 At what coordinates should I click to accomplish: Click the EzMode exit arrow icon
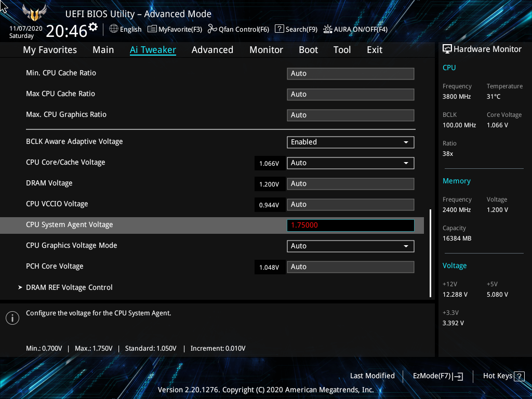tap(458, 376)
